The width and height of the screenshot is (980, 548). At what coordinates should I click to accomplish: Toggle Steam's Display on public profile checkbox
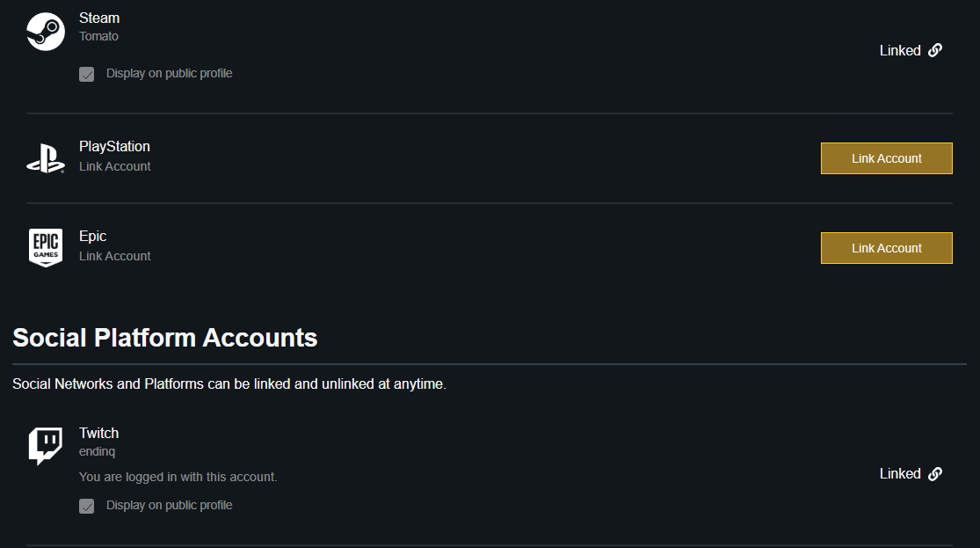click(x=87, y=74)
